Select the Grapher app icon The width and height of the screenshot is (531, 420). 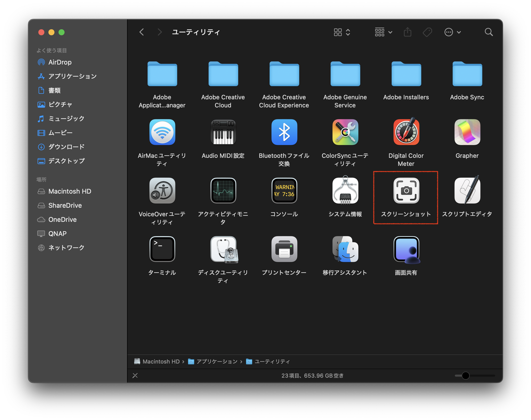(x=467, y=132)
